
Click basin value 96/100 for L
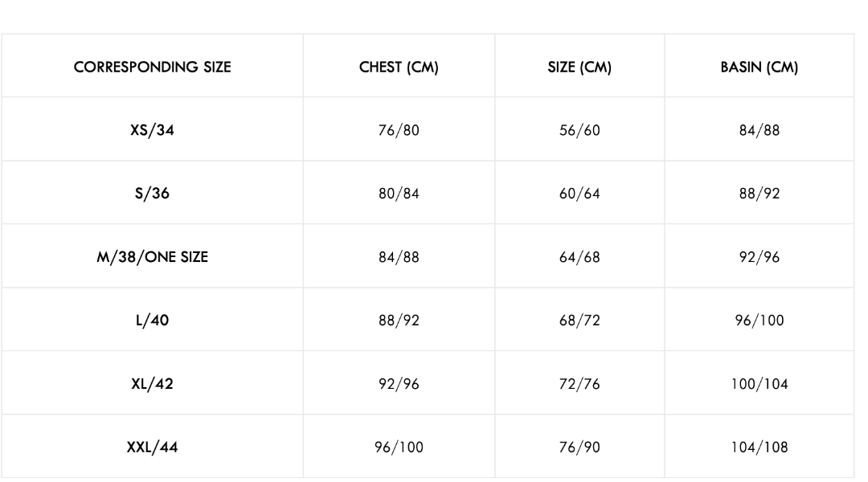pos(759,320)
